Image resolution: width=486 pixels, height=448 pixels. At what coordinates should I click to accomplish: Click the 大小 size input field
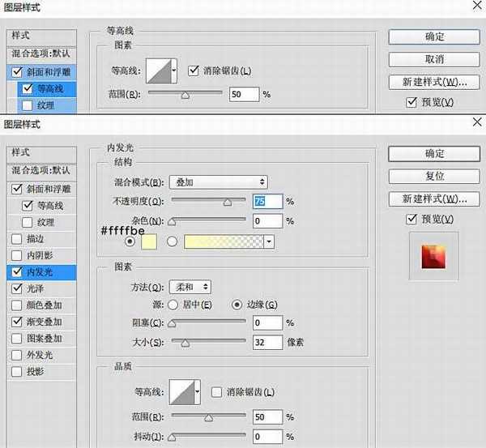click(x=266, y=342)
